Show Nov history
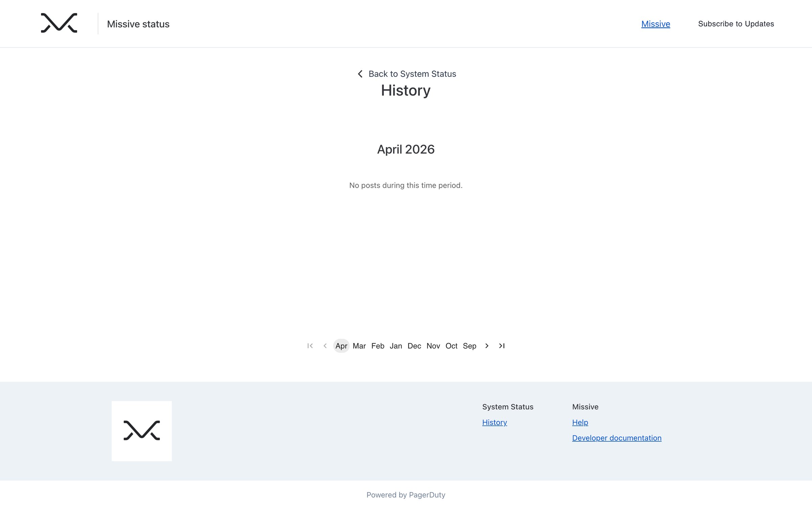Screen dimensions: 812x509 [433, 346]
